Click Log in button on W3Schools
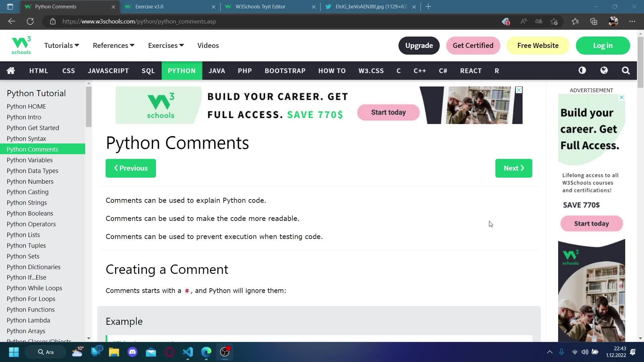This screenshot has width=644, height=362. 603,45
